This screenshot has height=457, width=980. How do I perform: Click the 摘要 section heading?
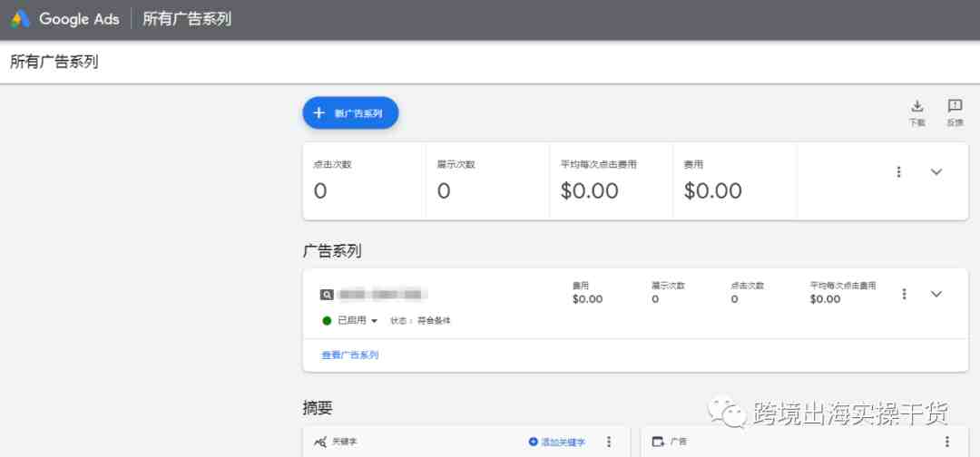pos(318,409)
